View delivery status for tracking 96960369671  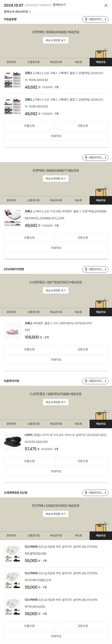(x=56, y=178)
